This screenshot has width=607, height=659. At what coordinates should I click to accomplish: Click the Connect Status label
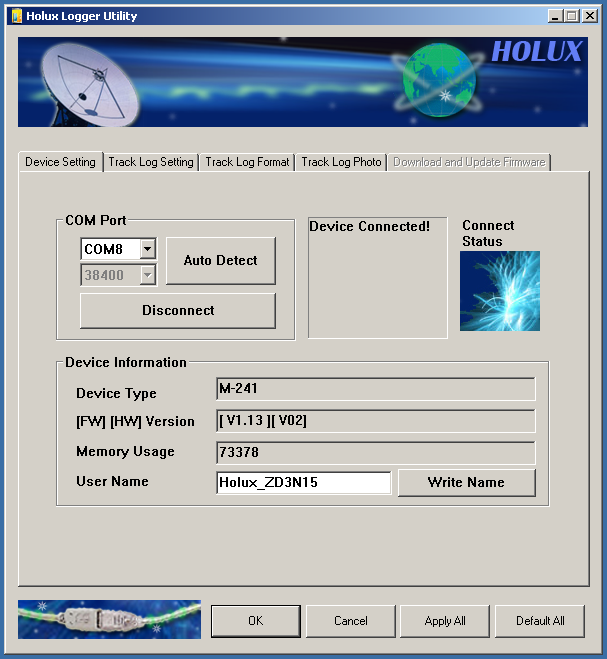pyautogui.click(x=488, y=233)
